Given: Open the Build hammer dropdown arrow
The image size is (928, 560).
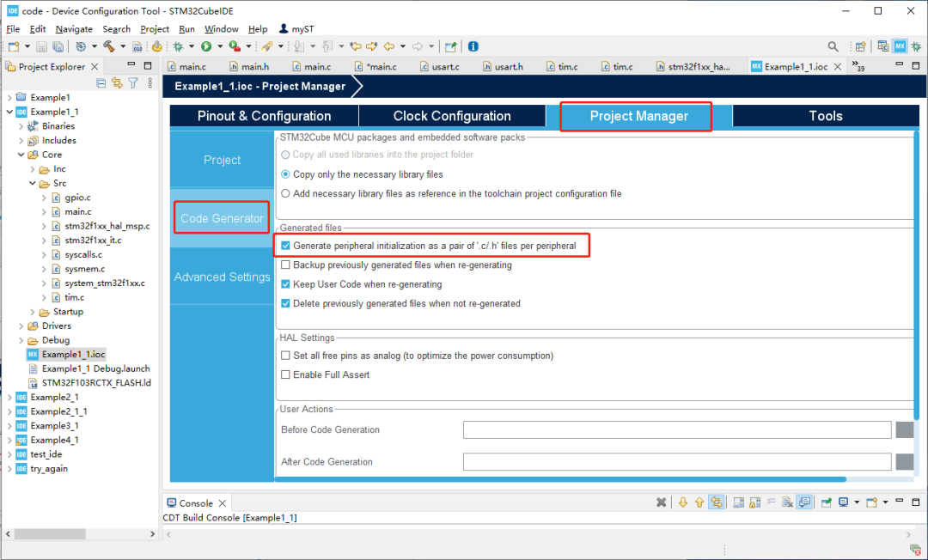Looking at the screenshot, I should (123, 46).
